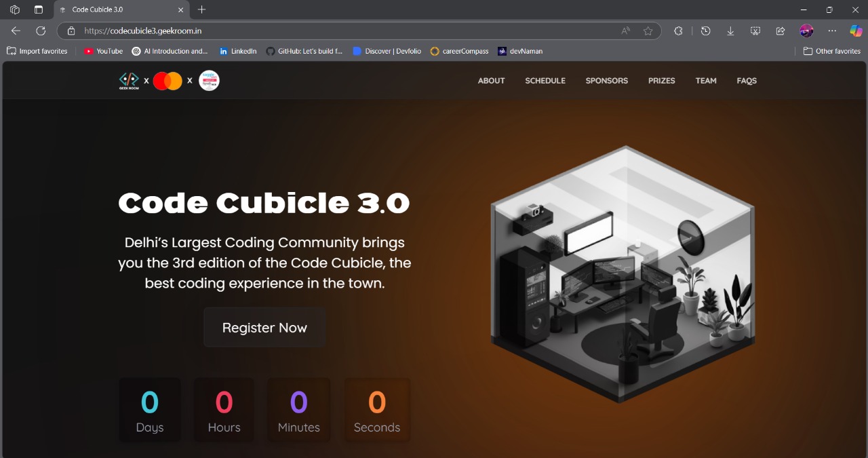Open the Extensions puzzle icon
The image size is (868, 458).
(x=677, y=31)
